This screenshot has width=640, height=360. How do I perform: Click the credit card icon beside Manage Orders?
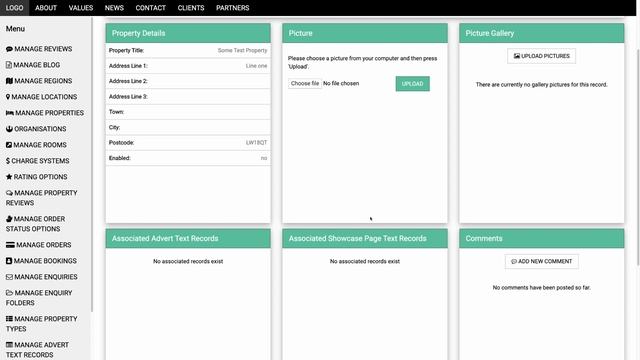pyautogui.click(x=10, y=245)
